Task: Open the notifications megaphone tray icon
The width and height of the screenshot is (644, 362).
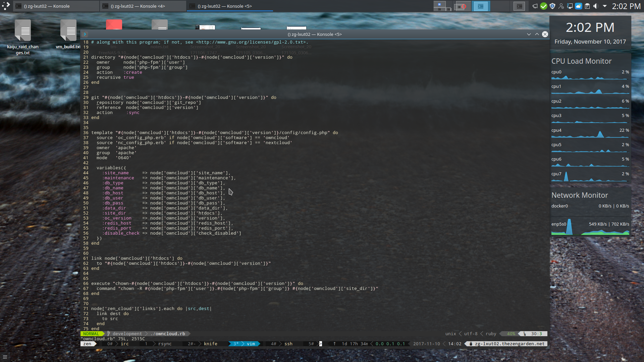Action: point(535,6)
